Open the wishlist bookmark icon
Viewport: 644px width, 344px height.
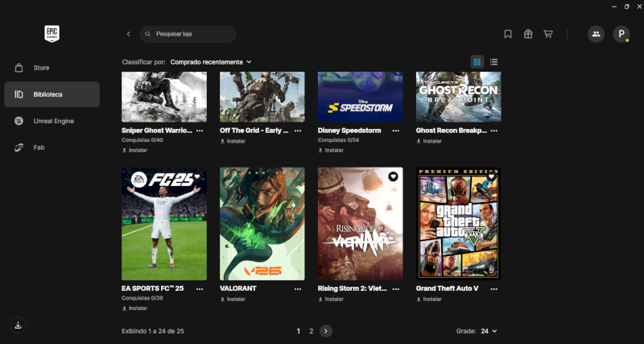point(508,34)
